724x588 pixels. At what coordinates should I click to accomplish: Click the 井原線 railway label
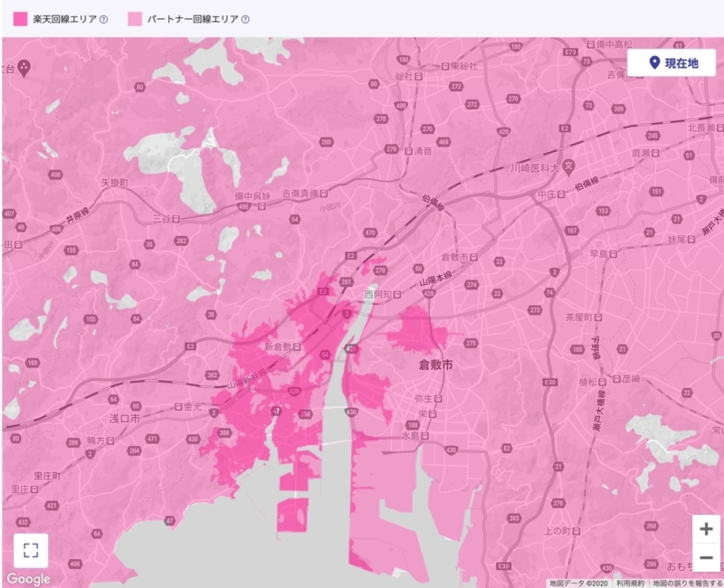point(77,215)
